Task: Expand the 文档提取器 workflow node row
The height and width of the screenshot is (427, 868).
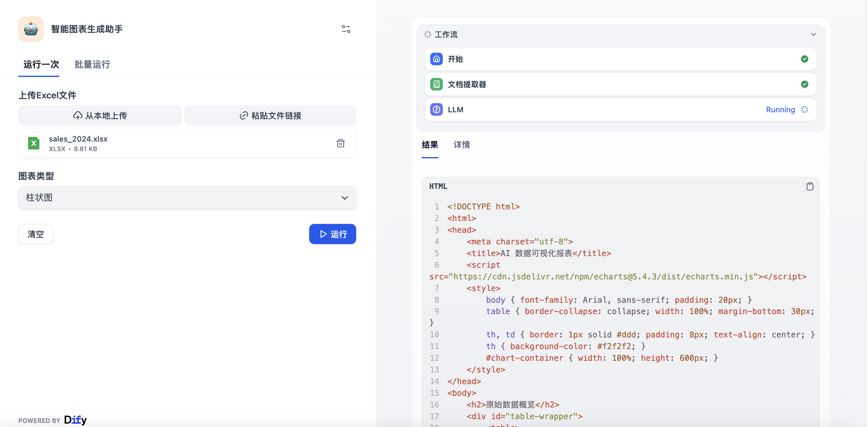Action: [x=620, y=84]
